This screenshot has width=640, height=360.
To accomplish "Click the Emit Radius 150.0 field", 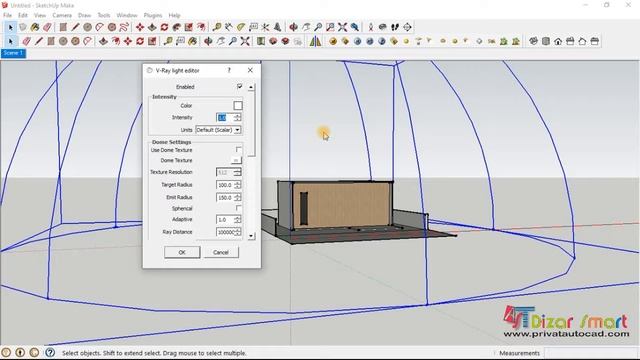I will pos(225,198).
